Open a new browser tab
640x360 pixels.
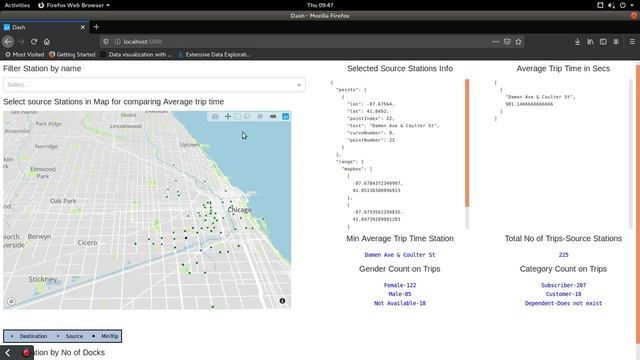point(96,27)
